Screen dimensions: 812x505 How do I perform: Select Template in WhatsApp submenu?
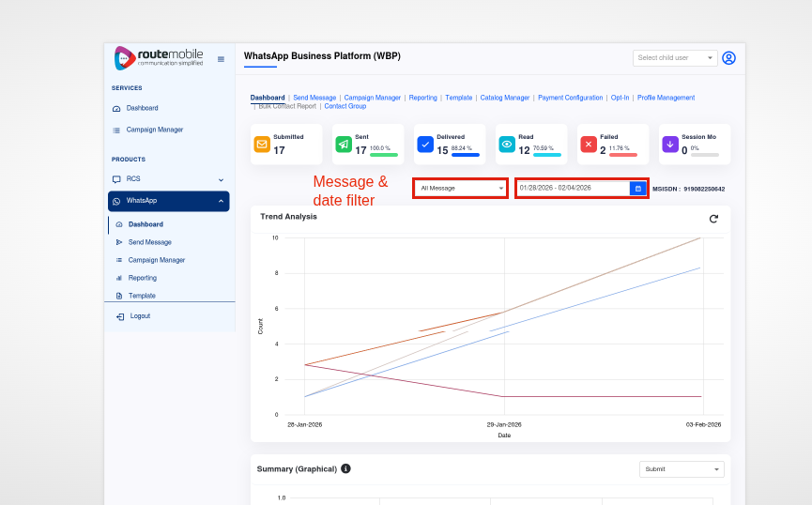(142, 296)
